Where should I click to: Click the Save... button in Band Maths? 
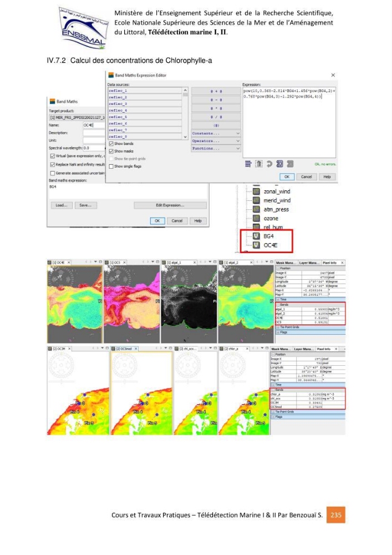pyautogui.click(x=85, y=205)
